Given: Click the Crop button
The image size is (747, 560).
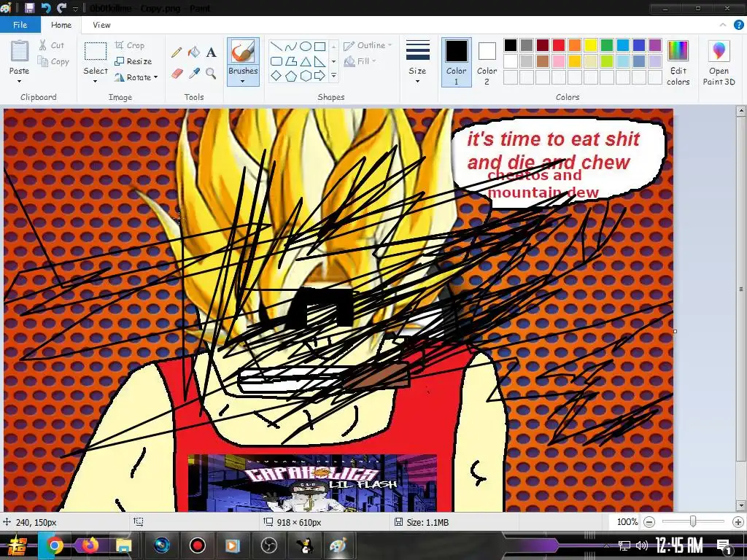Looking at the screenshot, I should [130, 45].
